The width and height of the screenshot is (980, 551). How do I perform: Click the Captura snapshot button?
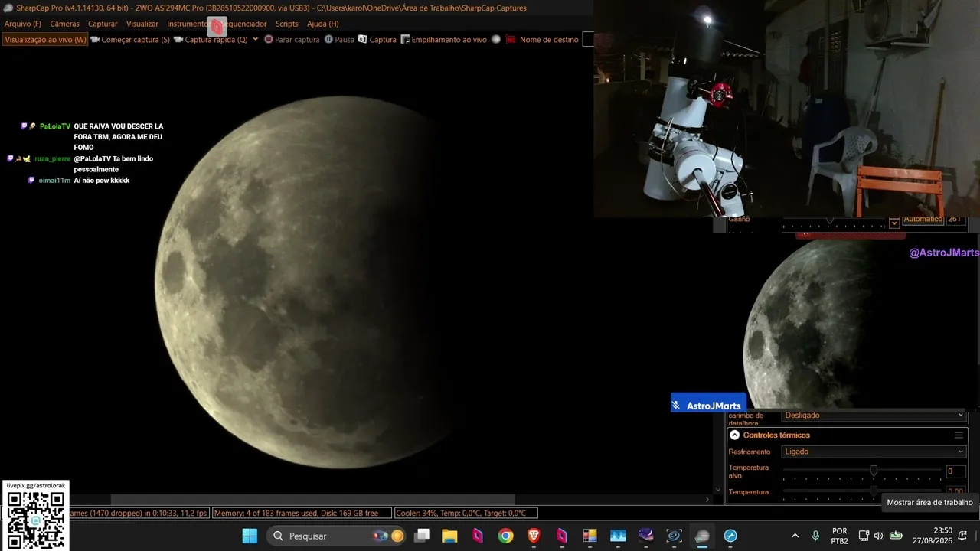click(377, 40)
